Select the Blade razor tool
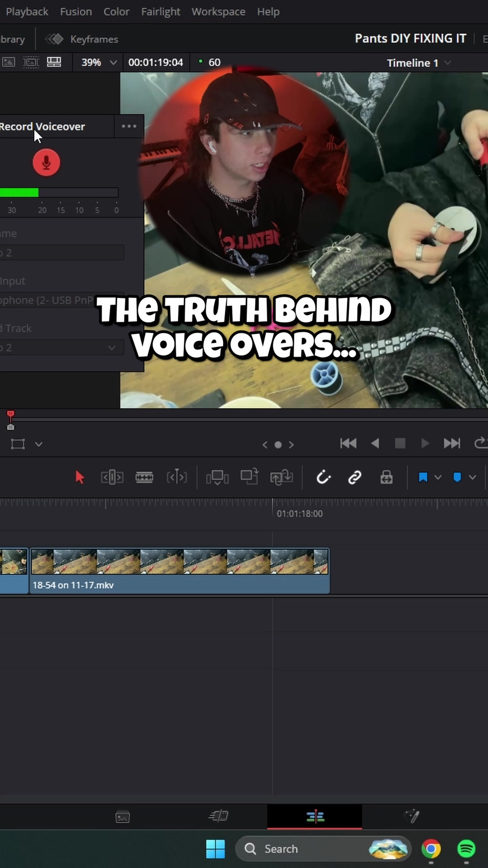 pos(144,477)
